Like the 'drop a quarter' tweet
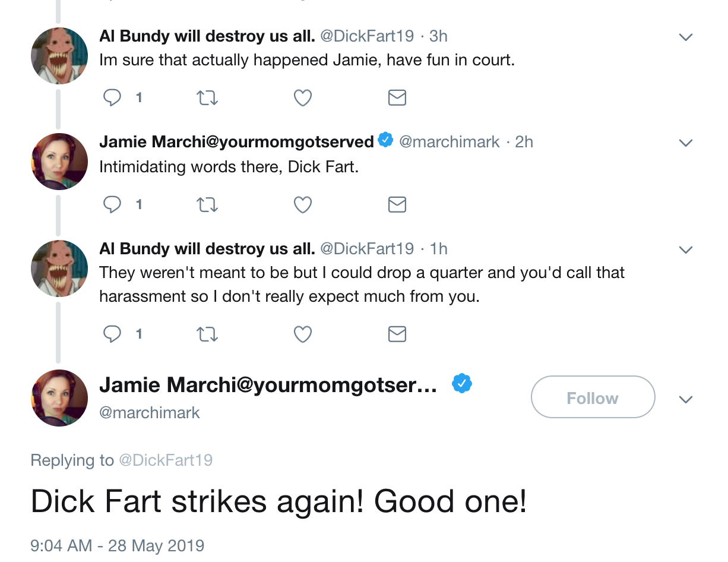 point(303,334)
